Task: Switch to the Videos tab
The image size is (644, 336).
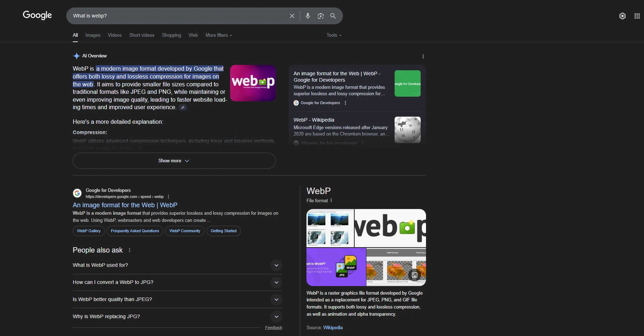Action: coord(115,35)
